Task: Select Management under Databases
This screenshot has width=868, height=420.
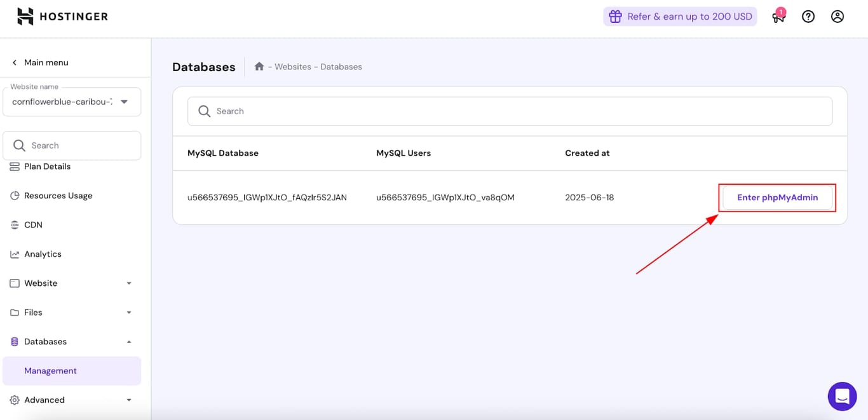Action: [x=72, y=371]
